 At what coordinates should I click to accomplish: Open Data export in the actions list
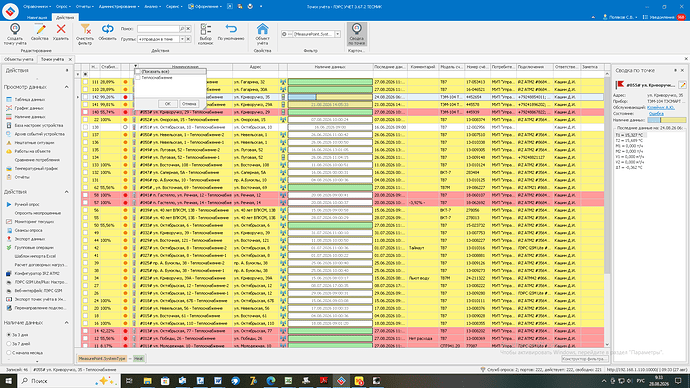point(29,239)
